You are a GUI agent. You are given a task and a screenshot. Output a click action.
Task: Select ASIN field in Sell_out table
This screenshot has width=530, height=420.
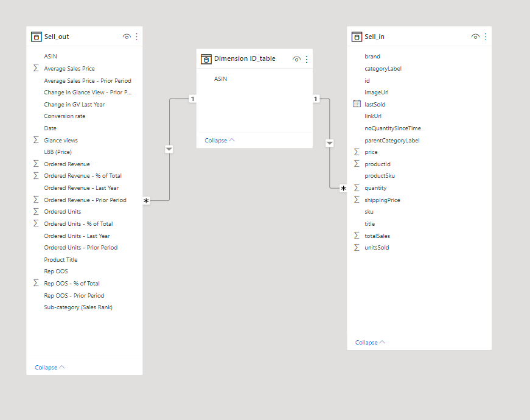[51, 57]
